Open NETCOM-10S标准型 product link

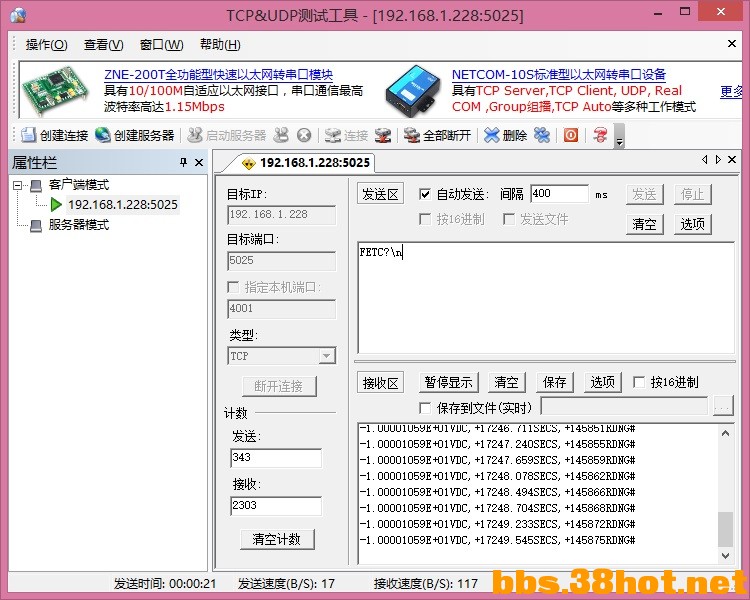click(x=559, y=75)
